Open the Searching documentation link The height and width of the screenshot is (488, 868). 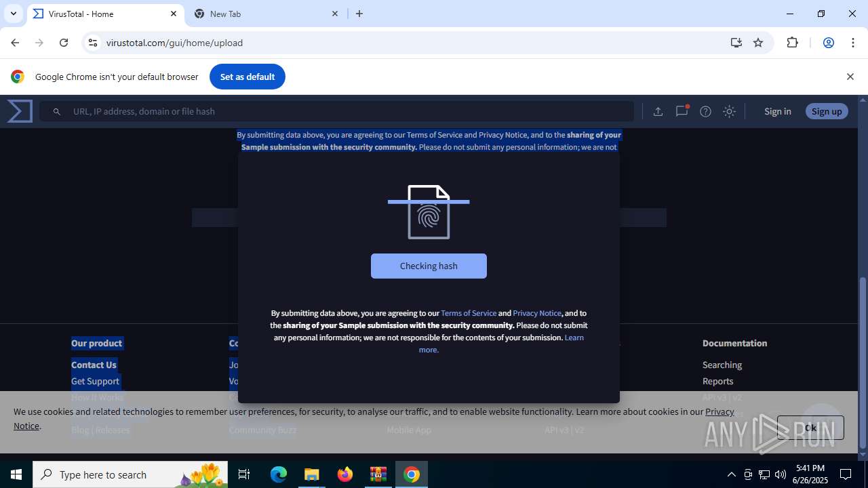pos(722,365)
